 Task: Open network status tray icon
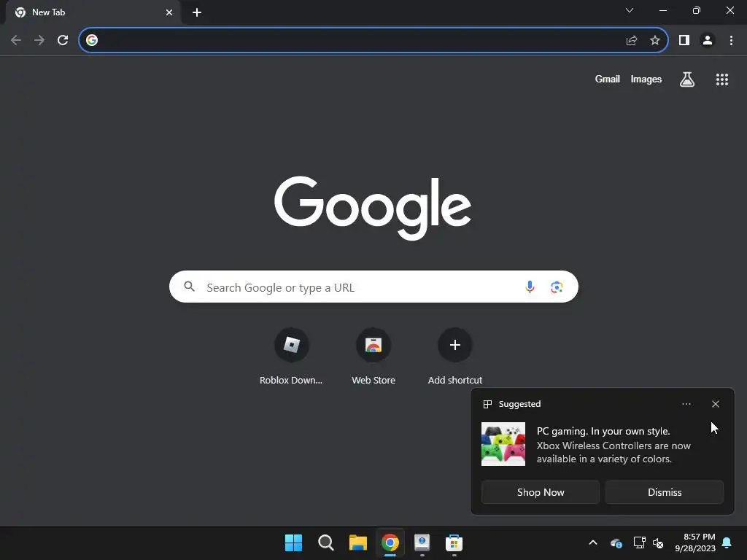639,542
